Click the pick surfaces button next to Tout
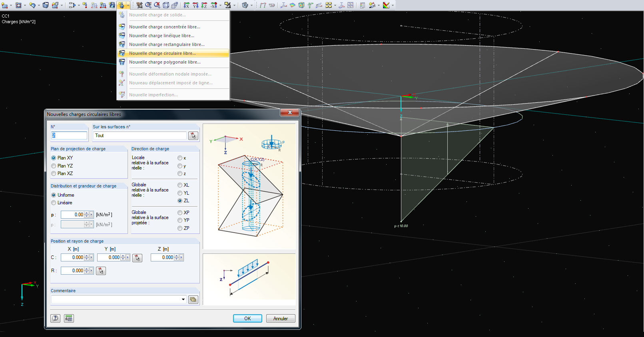The height and width of the screenshot is (337, 644). [193, 136]
